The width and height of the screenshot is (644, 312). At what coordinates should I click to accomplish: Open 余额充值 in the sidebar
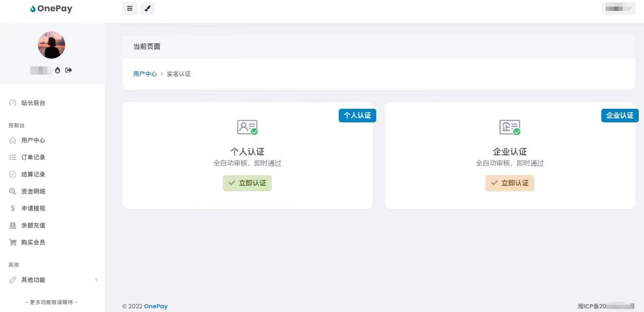(33, 225)
